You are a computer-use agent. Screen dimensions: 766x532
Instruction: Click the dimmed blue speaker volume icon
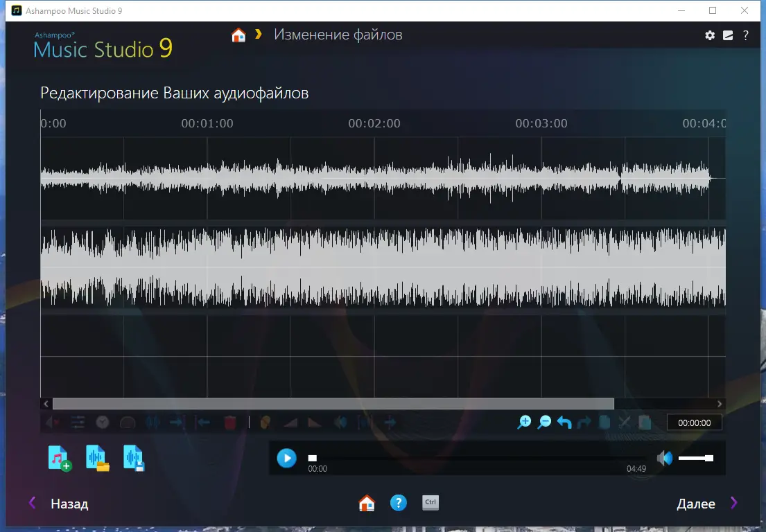pos(340,422)
